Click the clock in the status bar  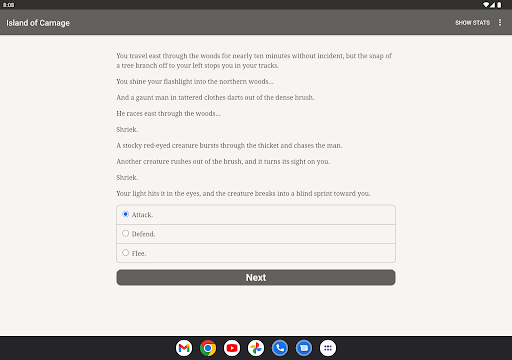click(9, 5)
